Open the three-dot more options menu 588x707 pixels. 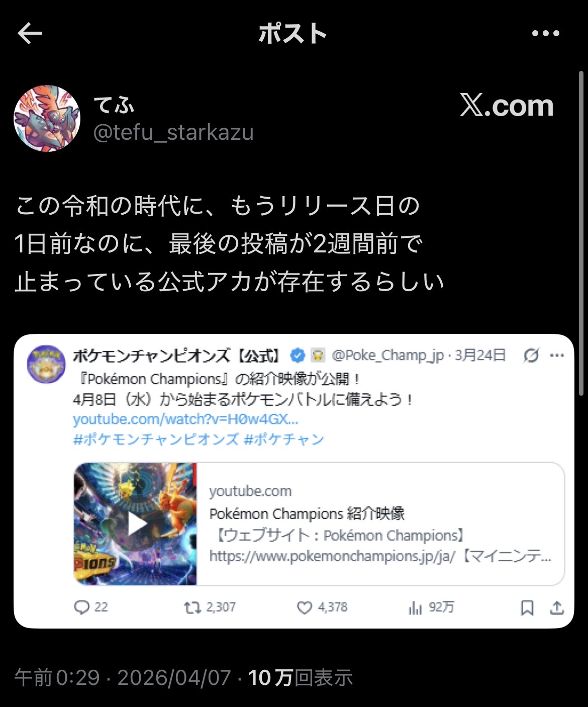point(545,34)
